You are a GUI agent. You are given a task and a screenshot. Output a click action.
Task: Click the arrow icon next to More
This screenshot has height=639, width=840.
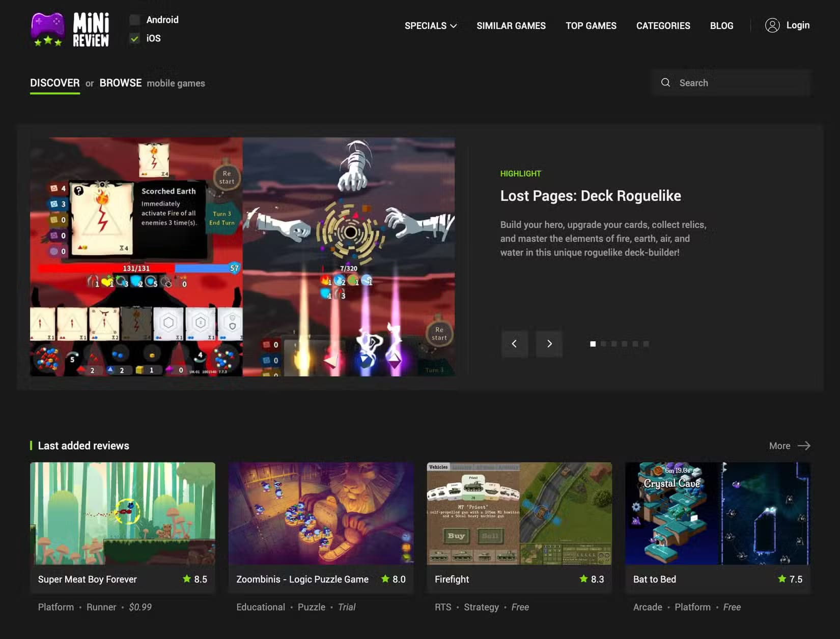point(804,446)
